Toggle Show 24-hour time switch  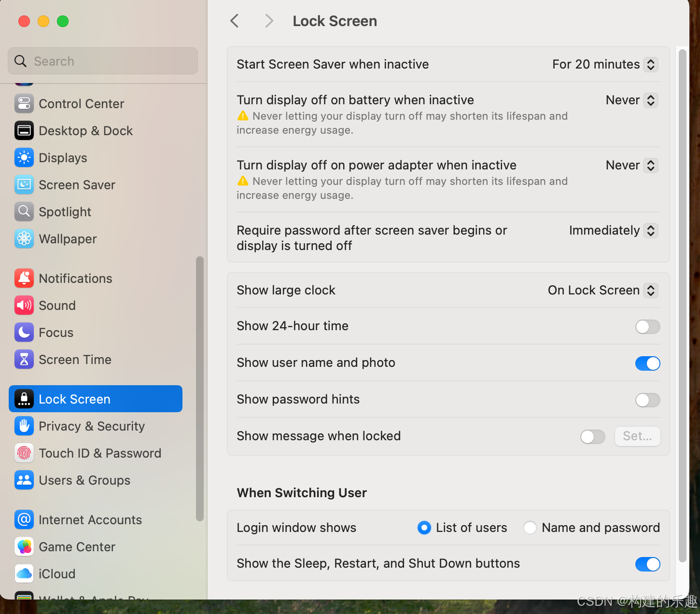tap(647, 327)
